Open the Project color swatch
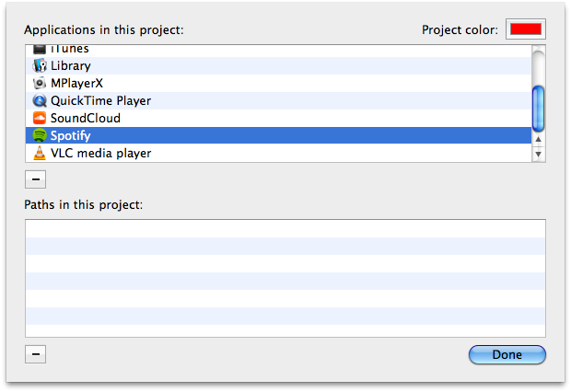Screen dimensions: 571x392 [526, 29]
